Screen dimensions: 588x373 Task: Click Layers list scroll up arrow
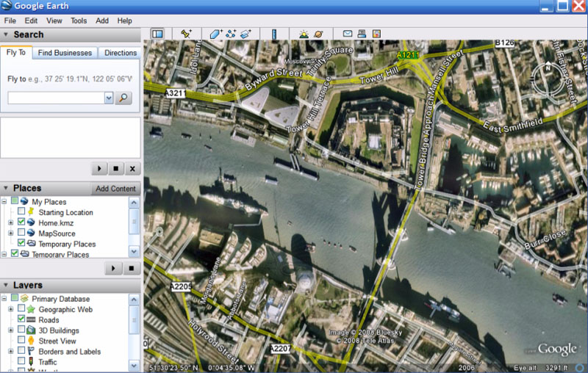pyautogui.click(x=134, y=300)
